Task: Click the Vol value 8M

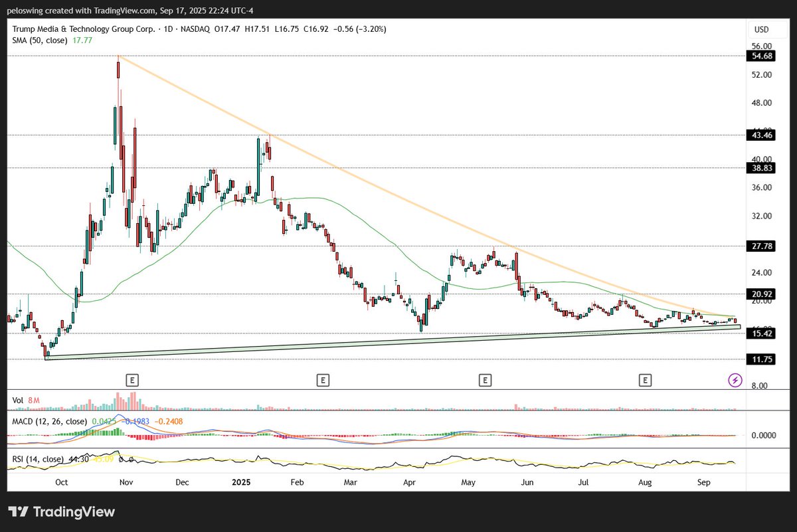Action: [35, 400]
